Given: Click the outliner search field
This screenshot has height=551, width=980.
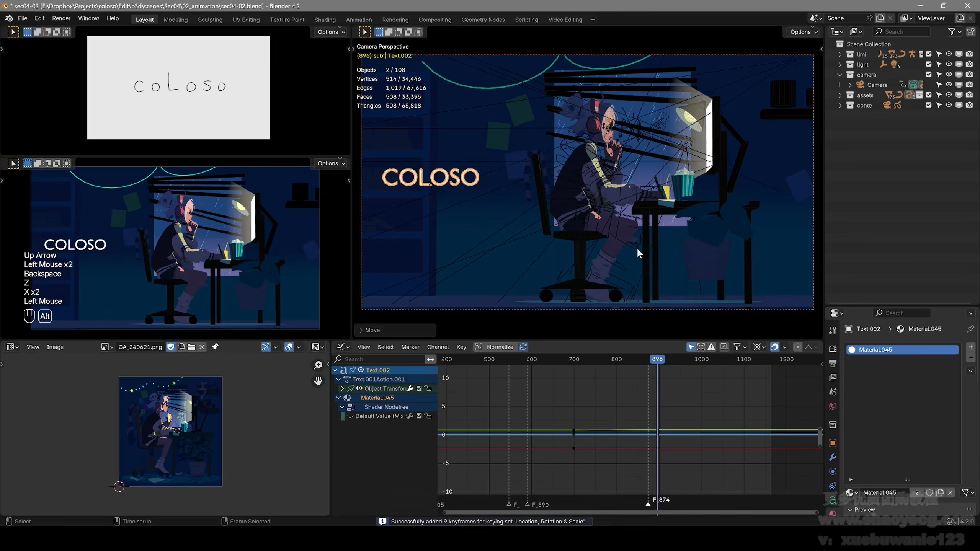Looking at the screenshot, I should tap(902, 32).
